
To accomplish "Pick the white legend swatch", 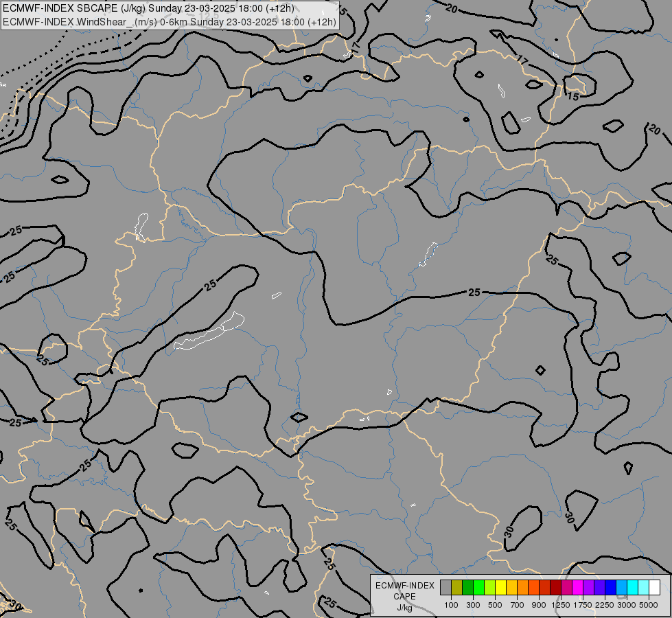I will (x=654, y=588).
